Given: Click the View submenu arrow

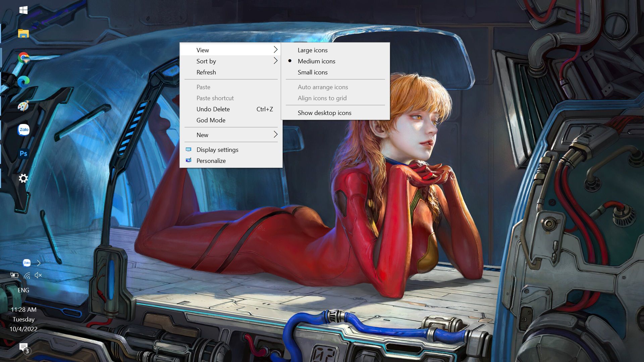Looking at the screenshot, I should tap(275, 50).
